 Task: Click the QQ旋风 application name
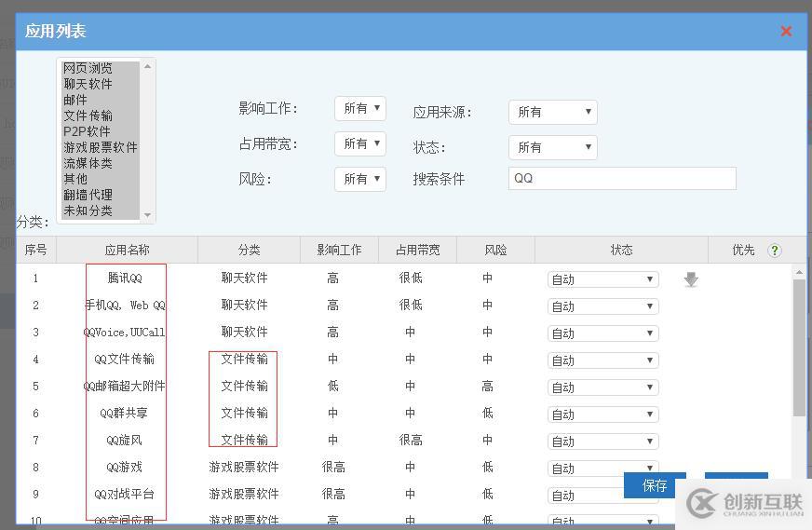pos(124,440)
